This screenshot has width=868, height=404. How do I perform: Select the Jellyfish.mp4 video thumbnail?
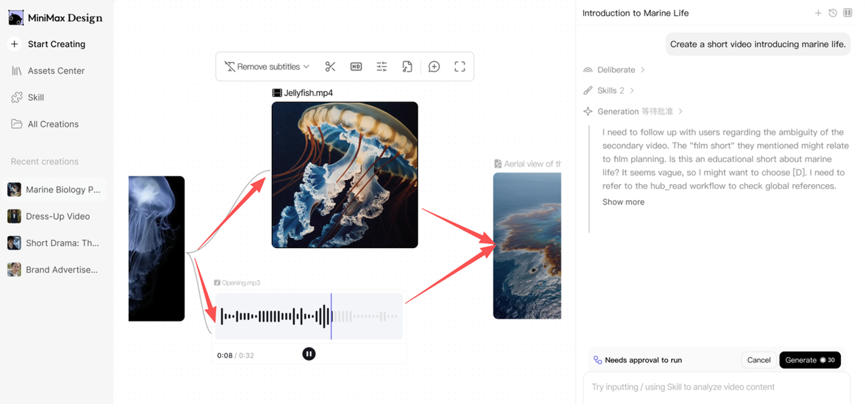[x=344, y=175]
